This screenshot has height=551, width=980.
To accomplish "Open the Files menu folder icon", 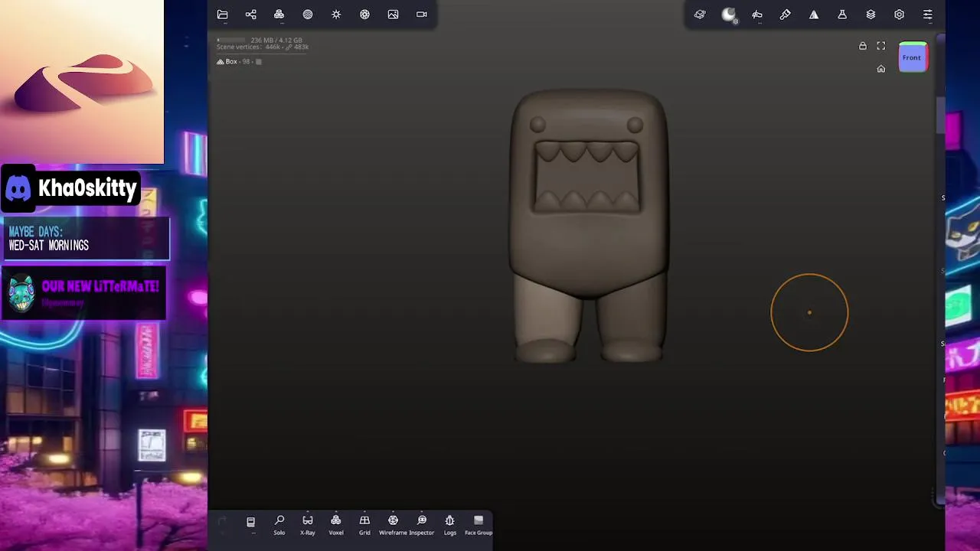I will [222, 15].
